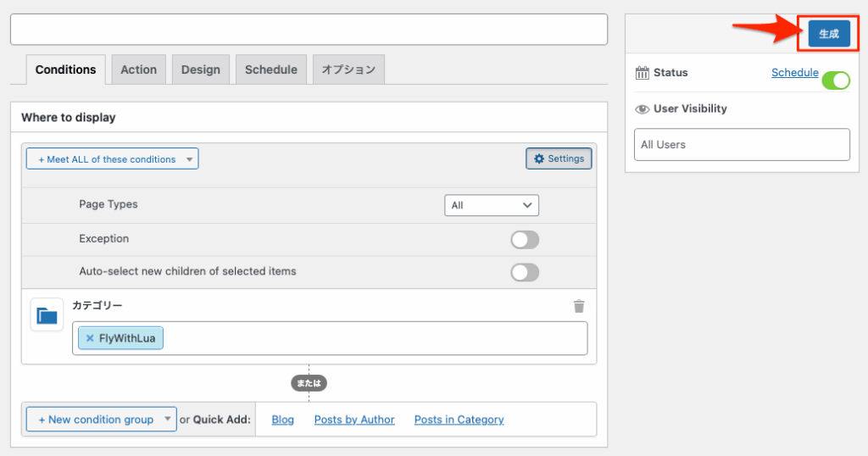Enable the Exception toggle
Viewport: 868px width, 456px height.
[x=524, y=240]
